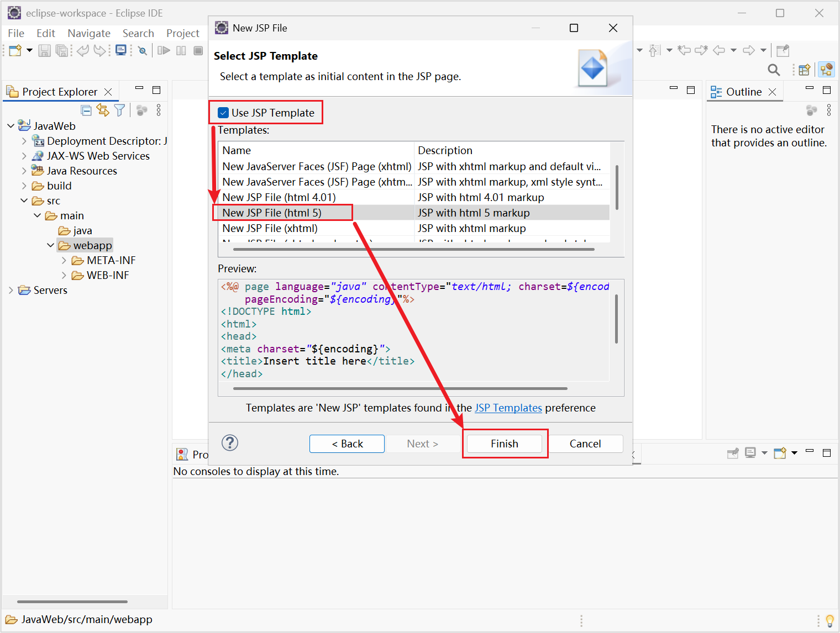Open Outline view menu dots

click(829, 110)
